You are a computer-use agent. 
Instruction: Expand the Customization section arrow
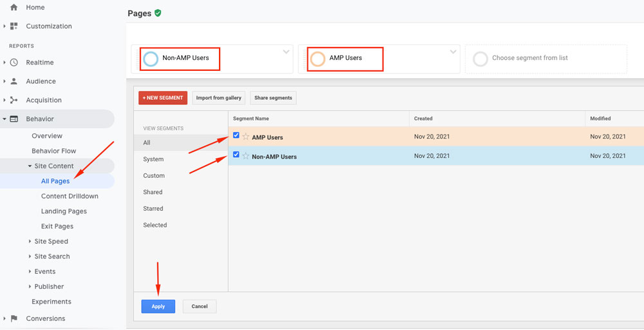(4, 26)
